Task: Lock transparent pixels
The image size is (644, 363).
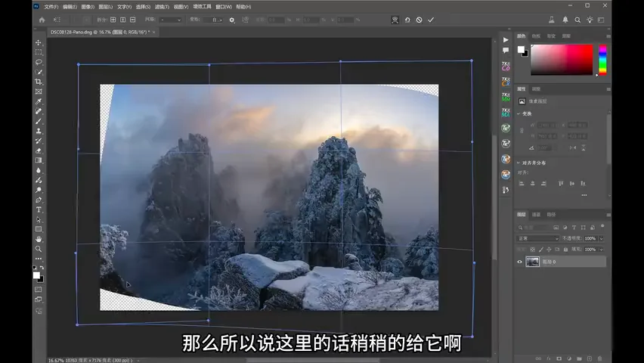Action: click(x=532, y=250)
